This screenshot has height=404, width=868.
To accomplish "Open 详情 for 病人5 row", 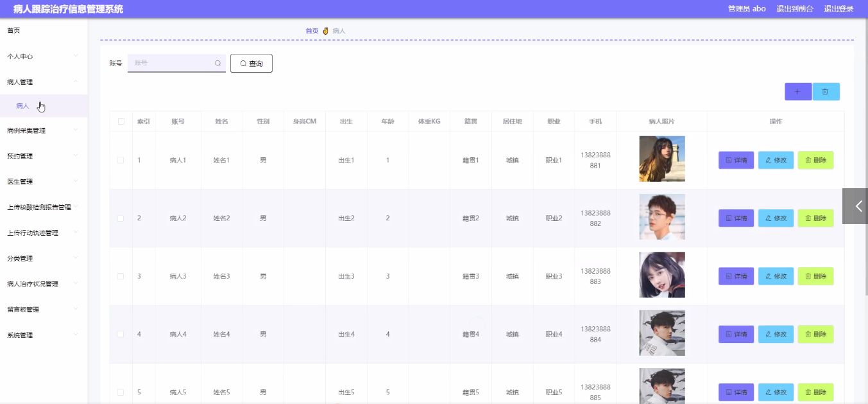I will 736,392.
